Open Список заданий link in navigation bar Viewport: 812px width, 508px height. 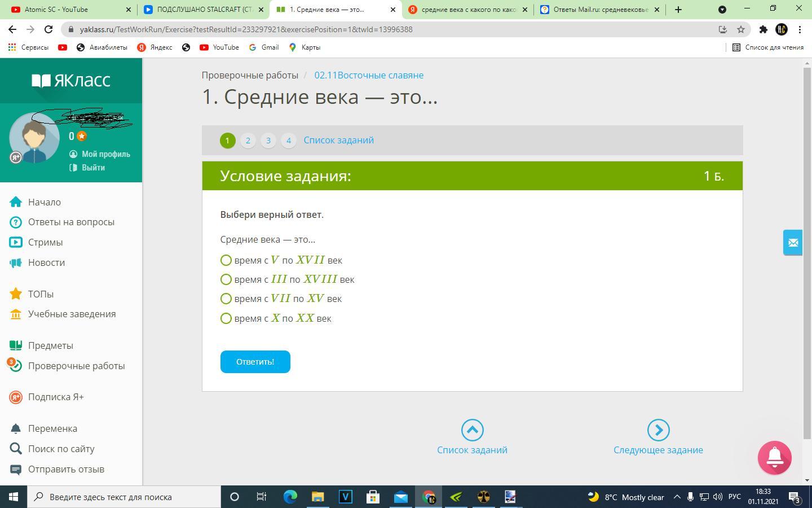pyautogui.click(x=338, y=140)
